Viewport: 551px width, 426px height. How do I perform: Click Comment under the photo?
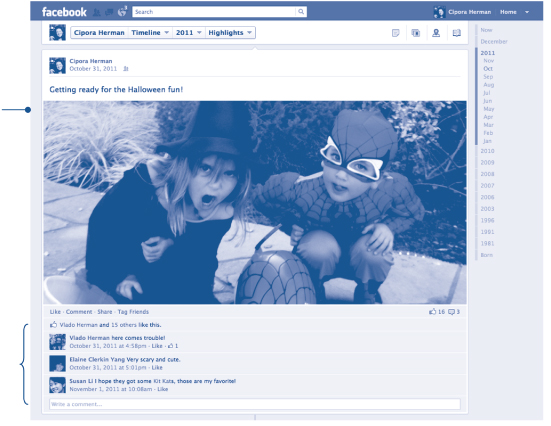(x=79, y=312)
